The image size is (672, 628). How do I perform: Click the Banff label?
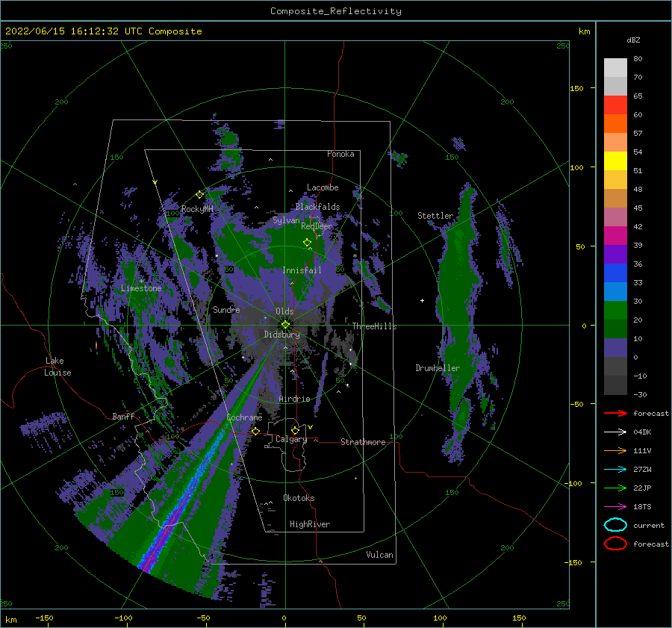(x=123, y=416)
